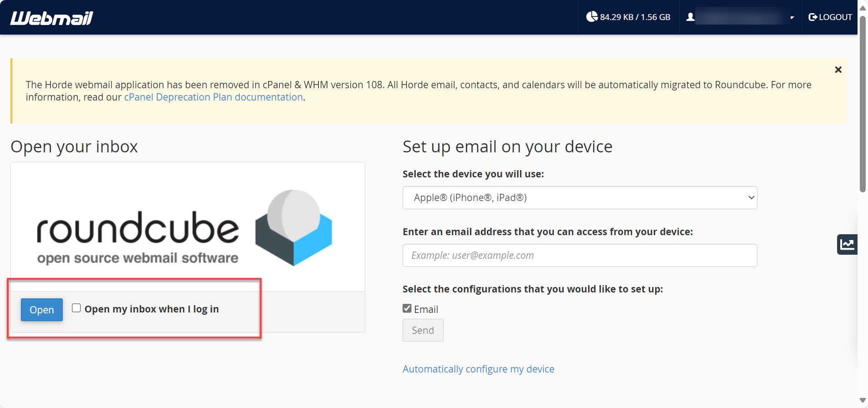The image size is (868, 408).
Task: Uncheck the Email configuration checkbox
Action: (407, 309)
